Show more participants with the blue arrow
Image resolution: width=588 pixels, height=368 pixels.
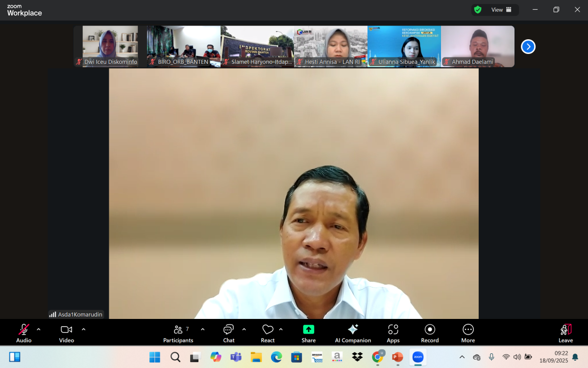pos(528,46)
